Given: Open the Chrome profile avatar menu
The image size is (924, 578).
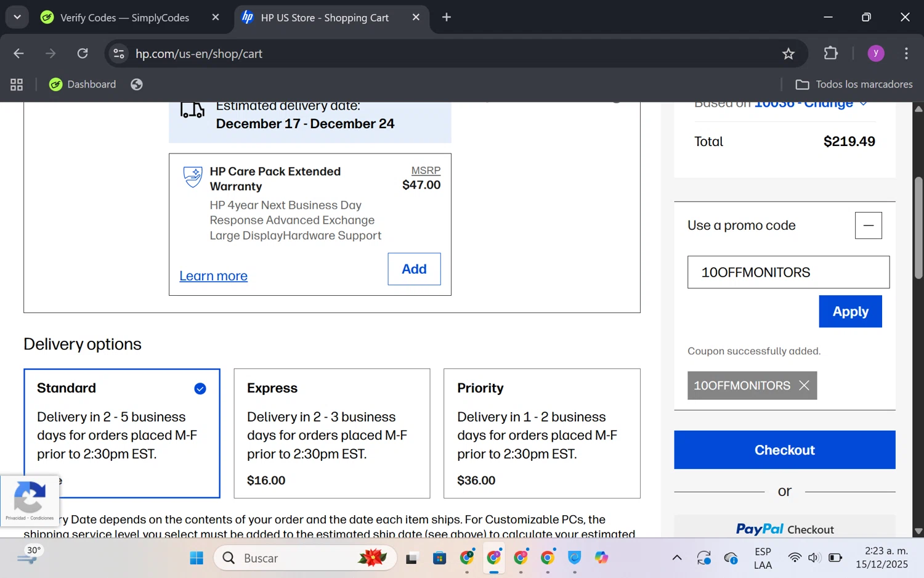Looking at the screenshot, I should tap(876, 54).
